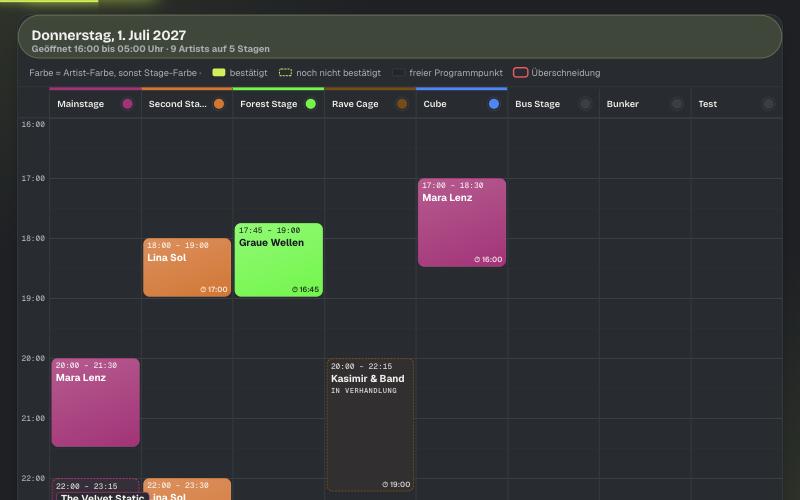
Task: Click clock icon 16:45 on Graue Wellen card
Action: click(294, 289)
